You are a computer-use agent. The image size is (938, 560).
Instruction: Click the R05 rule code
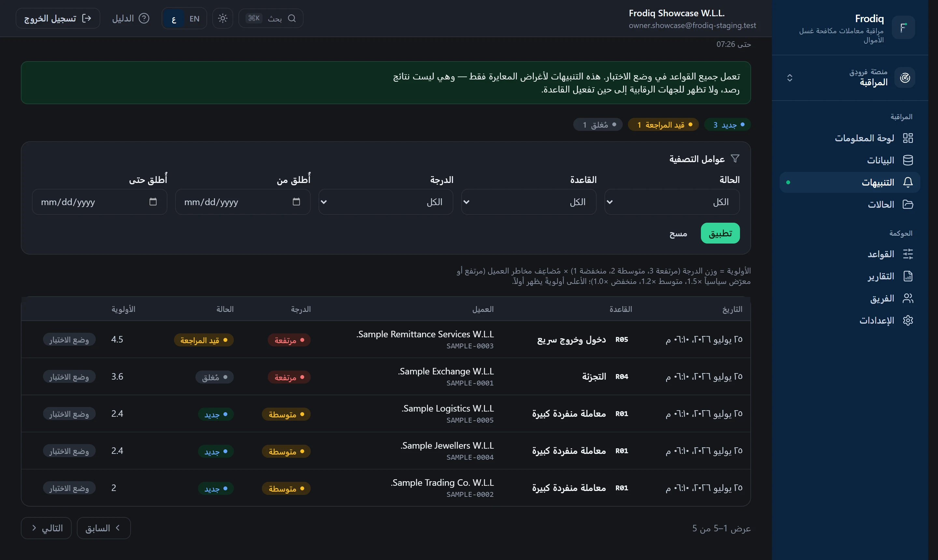[x=622, y=339]
